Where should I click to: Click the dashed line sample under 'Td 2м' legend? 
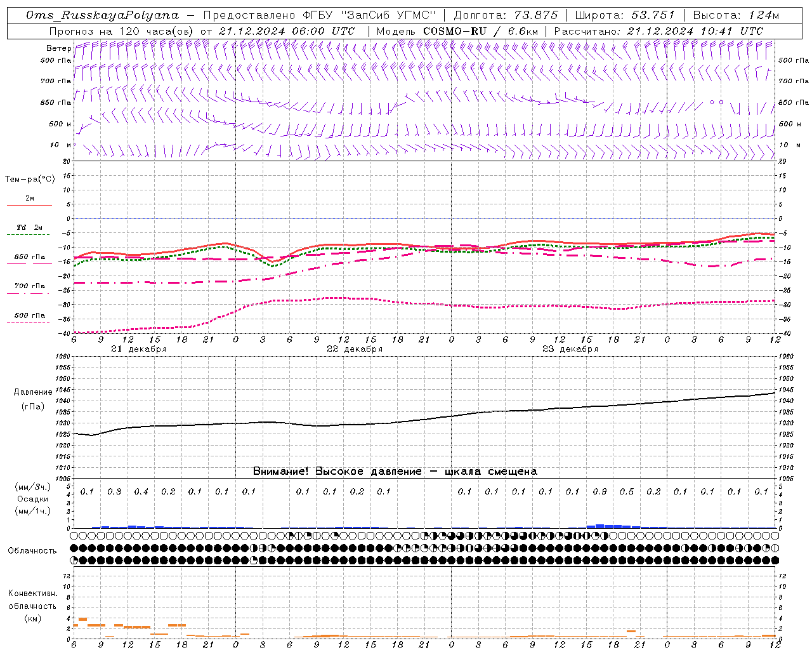29,235
